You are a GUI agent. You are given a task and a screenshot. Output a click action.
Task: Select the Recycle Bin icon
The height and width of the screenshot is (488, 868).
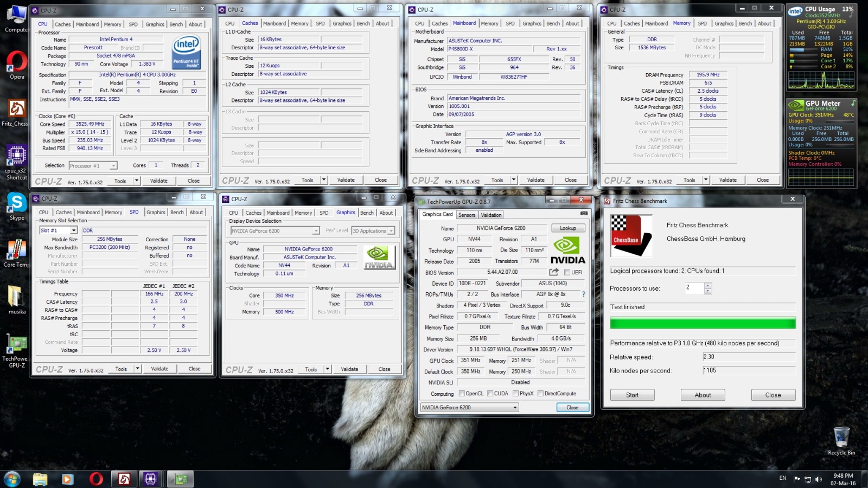(x=841, y=441)
